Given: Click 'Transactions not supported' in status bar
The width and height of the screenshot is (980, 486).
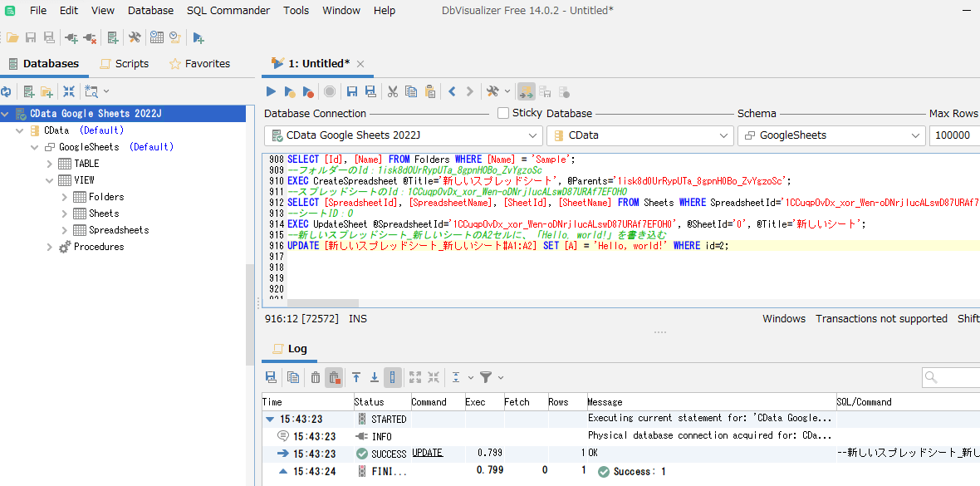Looking at the screenshot, I should pyautogui.click(x=881, y=319).
